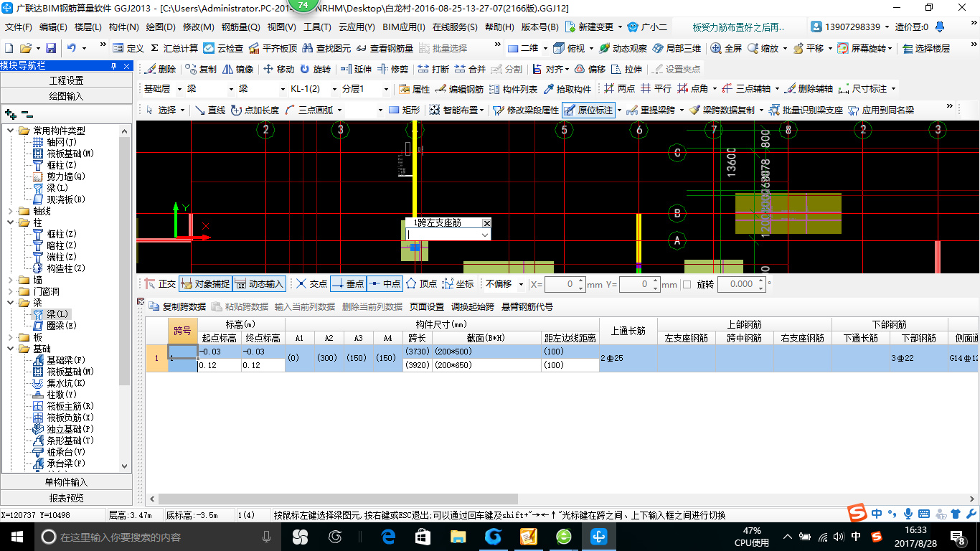Toggle 中点 midpoint snap
Screen dimensions: 980x551
click(x=385, y=284)
